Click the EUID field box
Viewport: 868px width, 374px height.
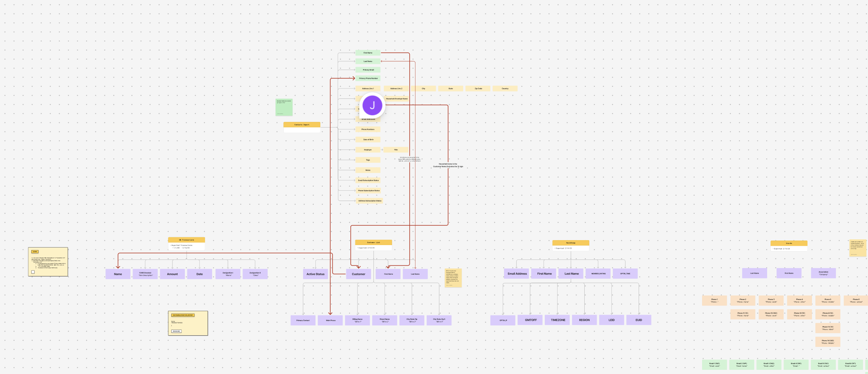pos(639,320)
